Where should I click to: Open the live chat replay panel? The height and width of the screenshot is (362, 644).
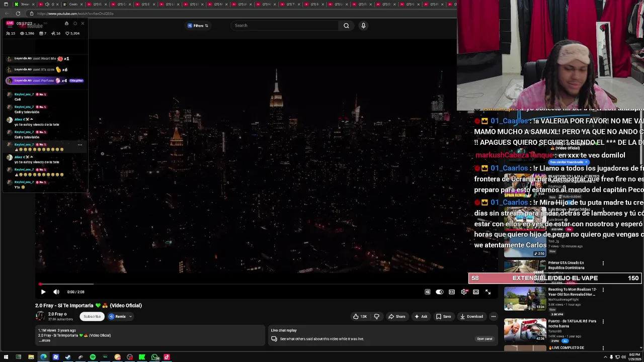tap(485, 338)
